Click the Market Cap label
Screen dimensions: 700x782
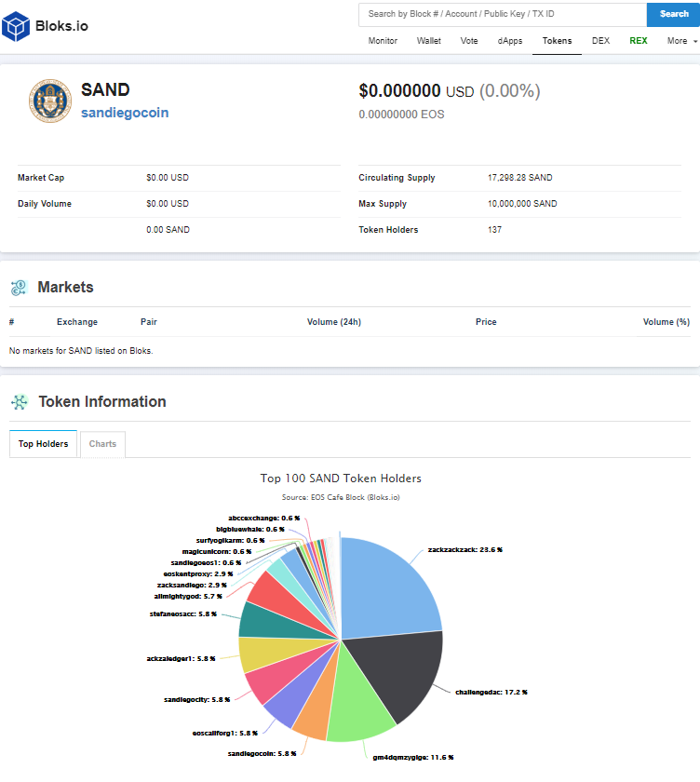click(41, 178)
